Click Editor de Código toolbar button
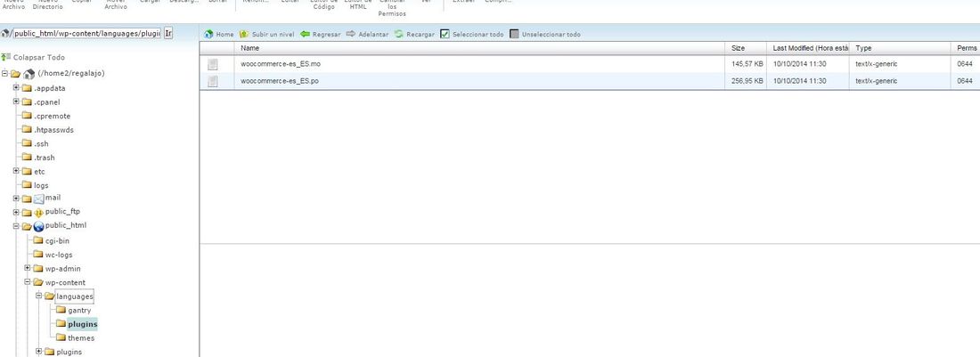This screenshot has height=357, width=980. pyautogui.click(x=323, y=5)
